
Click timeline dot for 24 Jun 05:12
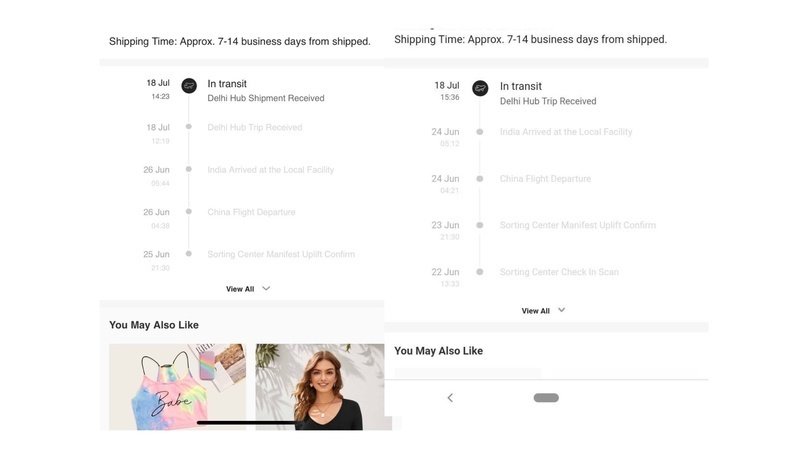pyautogui.click(x=480, y=132)
